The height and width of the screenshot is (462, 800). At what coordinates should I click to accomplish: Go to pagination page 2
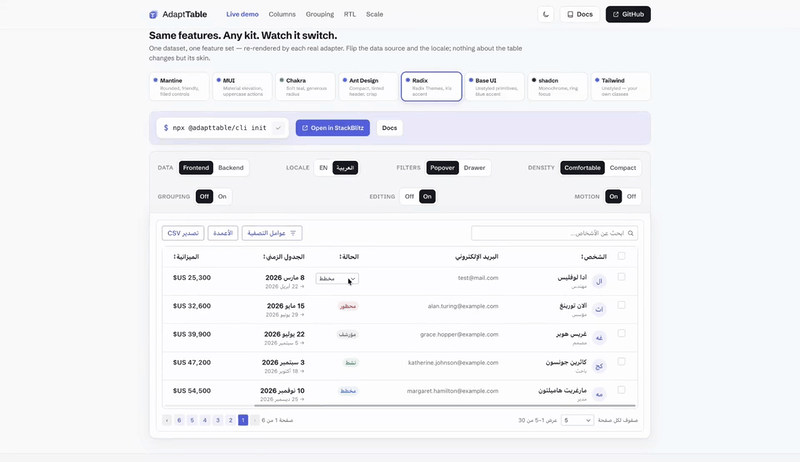pos(231,420)
